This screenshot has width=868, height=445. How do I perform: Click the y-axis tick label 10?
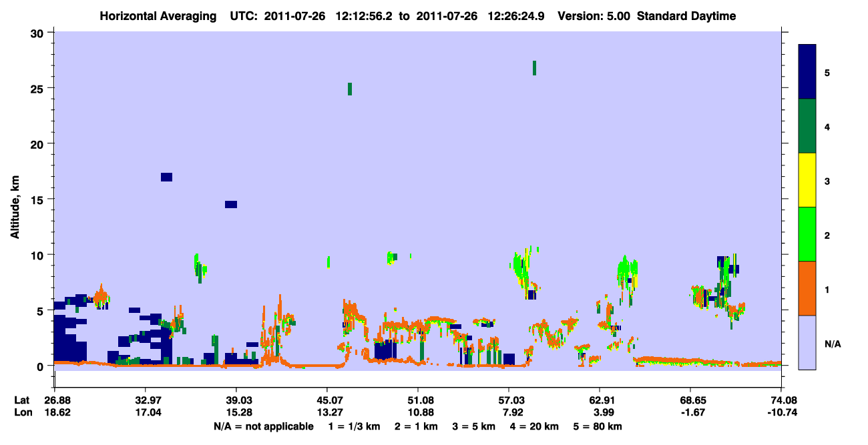coord(39,255)
